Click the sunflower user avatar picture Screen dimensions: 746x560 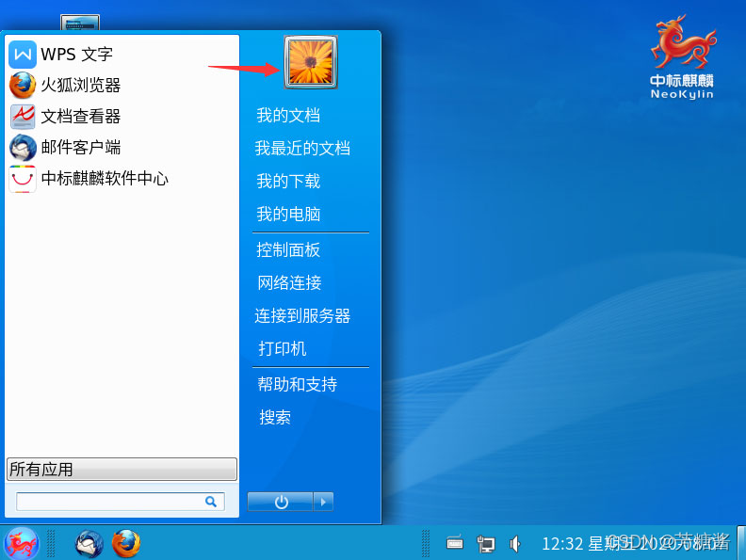coord(311,62)
